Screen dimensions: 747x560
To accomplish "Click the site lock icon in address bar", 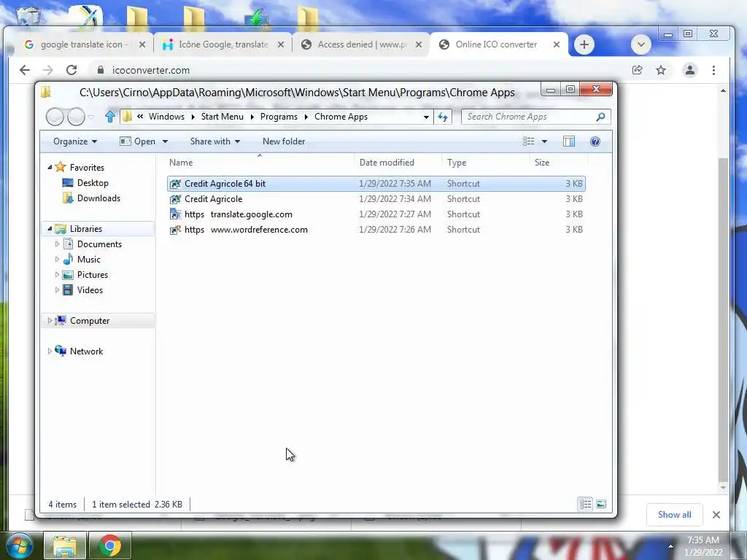I will 100,70.
